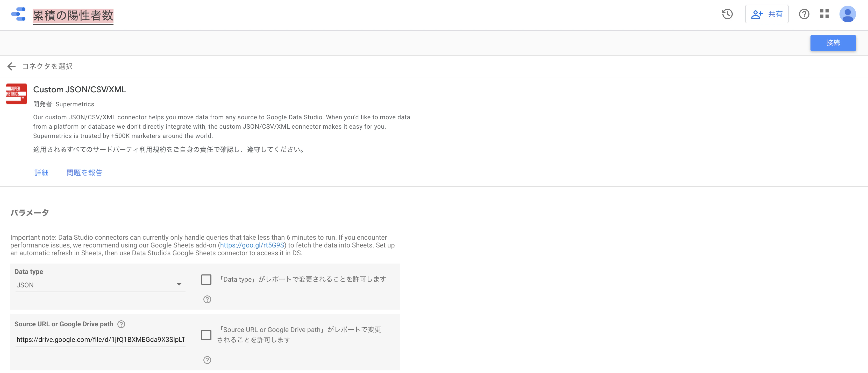Open the goo.gl/rt5G9S link
The height and width of the screenshot is (373, 868).
pyautogui.click(x=252, y=245)
